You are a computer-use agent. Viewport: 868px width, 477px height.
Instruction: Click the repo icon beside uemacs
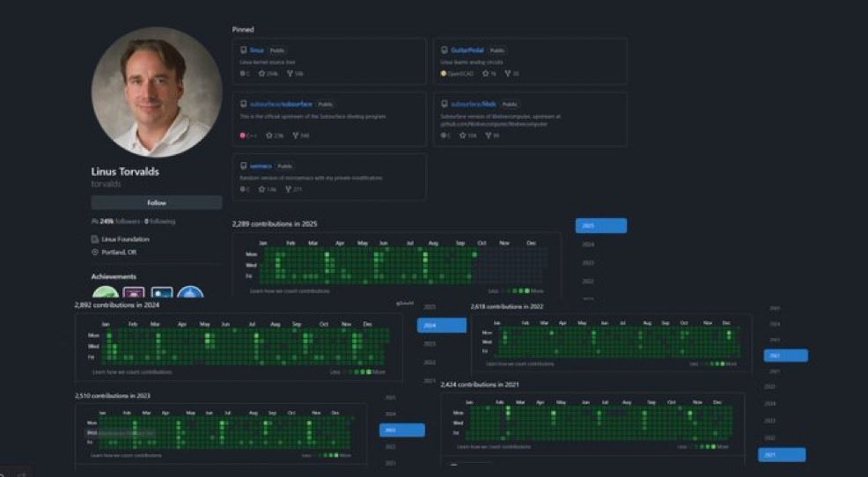coord(243,165)
